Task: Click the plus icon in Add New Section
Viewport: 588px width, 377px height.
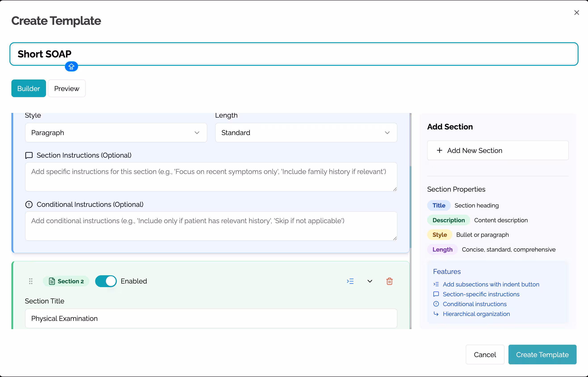Action: [x=439, y=150]
